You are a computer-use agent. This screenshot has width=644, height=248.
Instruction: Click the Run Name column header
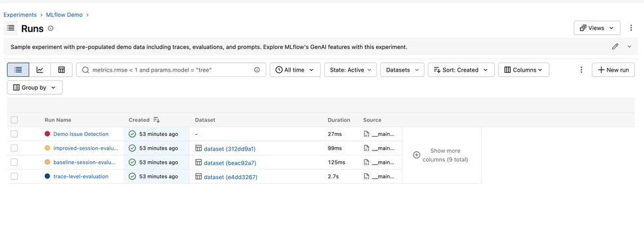click(x=58, y=120)
